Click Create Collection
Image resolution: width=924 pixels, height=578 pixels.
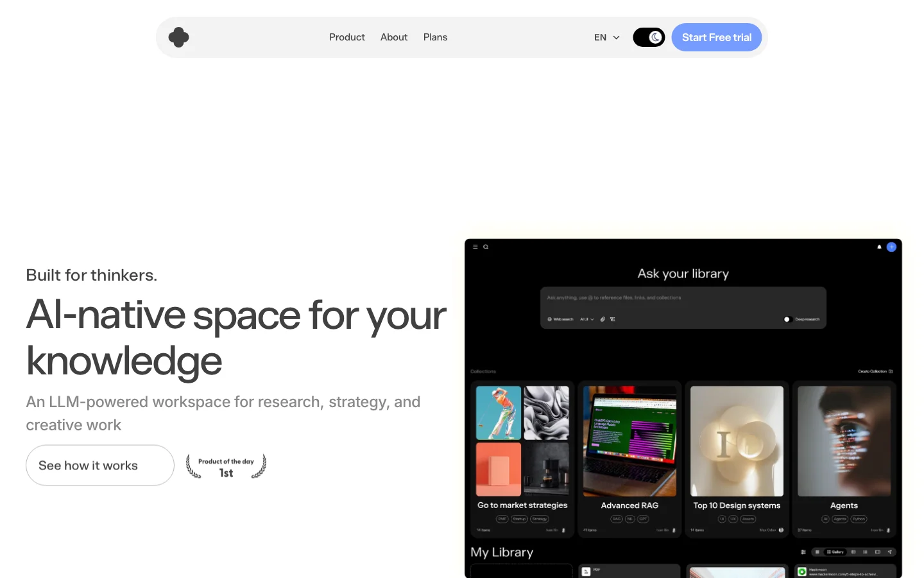point(872,371)
